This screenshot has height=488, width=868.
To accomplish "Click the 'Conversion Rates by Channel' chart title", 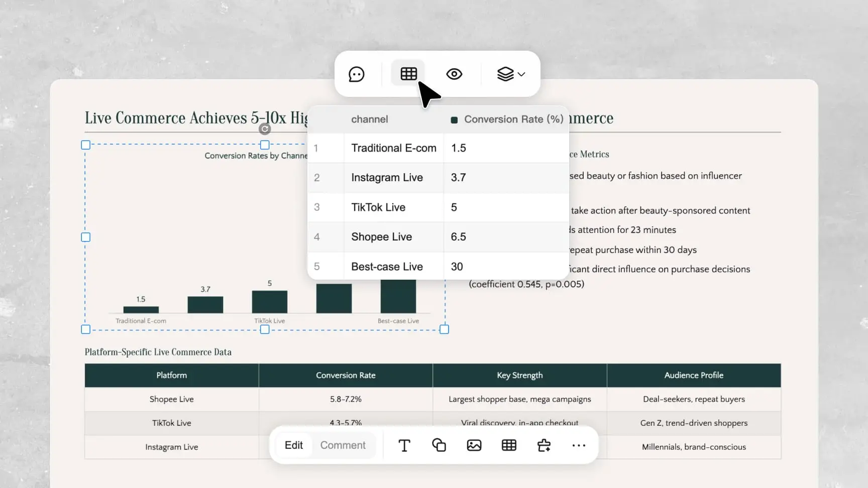I will point(256,156).
